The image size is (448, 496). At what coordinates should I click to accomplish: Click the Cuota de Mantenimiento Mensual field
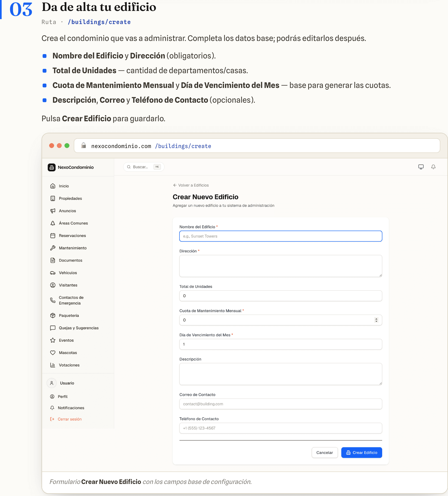click(x=281, y=320)
